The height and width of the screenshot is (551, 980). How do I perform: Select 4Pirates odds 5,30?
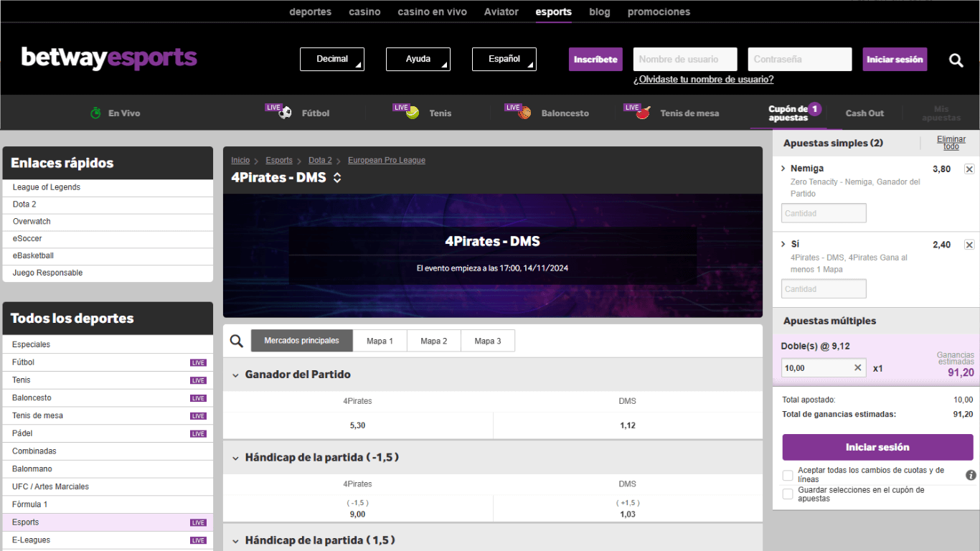click(358, 425)
